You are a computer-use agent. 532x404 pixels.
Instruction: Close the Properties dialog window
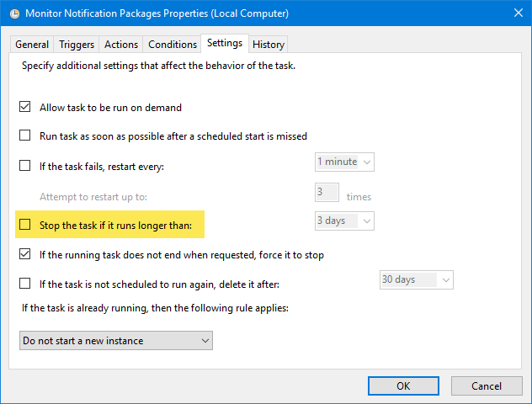point(511,13)
